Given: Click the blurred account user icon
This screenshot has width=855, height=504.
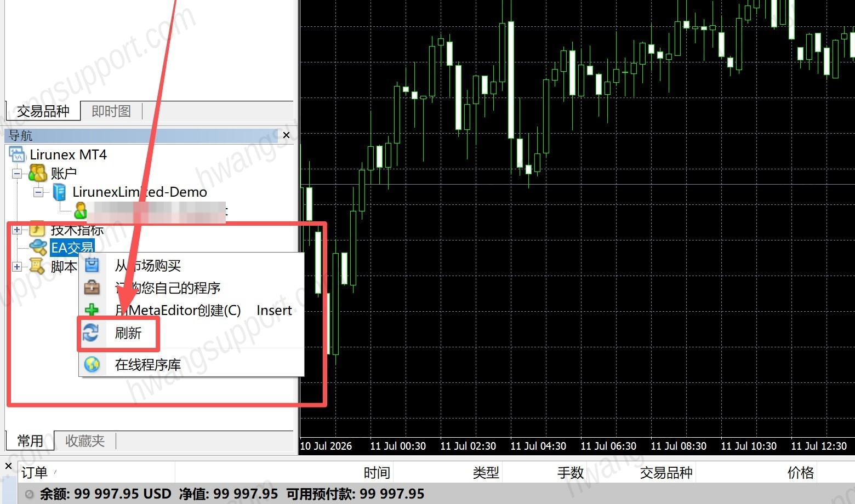Looking at the screenshot, I should coord(81,210).
